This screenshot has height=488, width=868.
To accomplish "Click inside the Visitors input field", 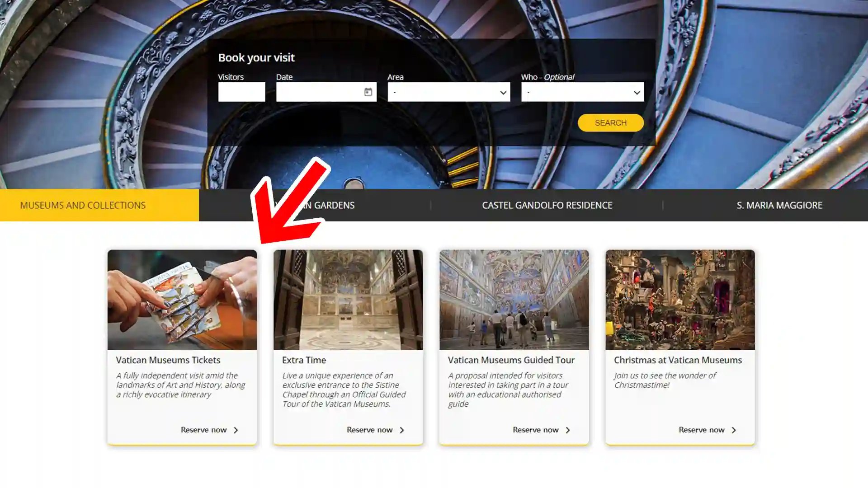I will pyautogui.click(x=242, y=92).
